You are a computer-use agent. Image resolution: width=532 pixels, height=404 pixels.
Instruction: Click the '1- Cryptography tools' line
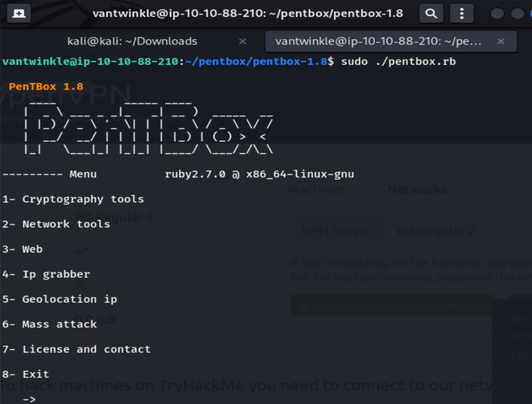tap(73, 200)
